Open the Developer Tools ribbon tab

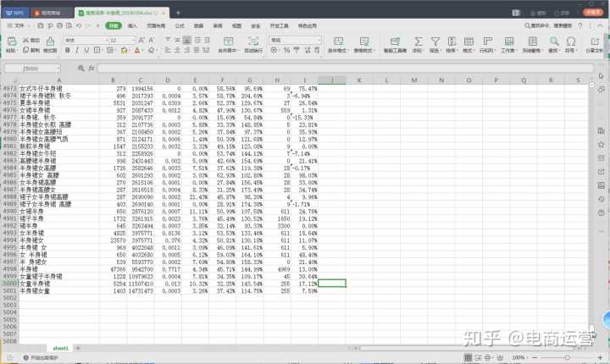tap(280, 25)
